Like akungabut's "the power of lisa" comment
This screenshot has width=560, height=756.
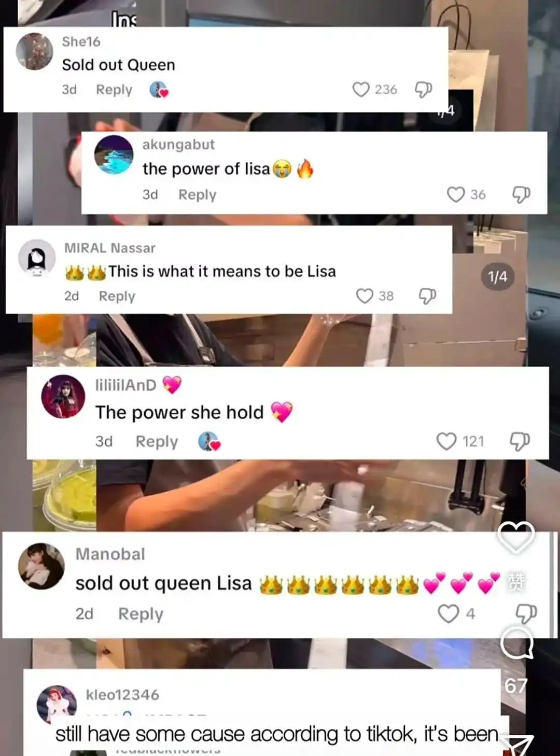pos(456,194)
